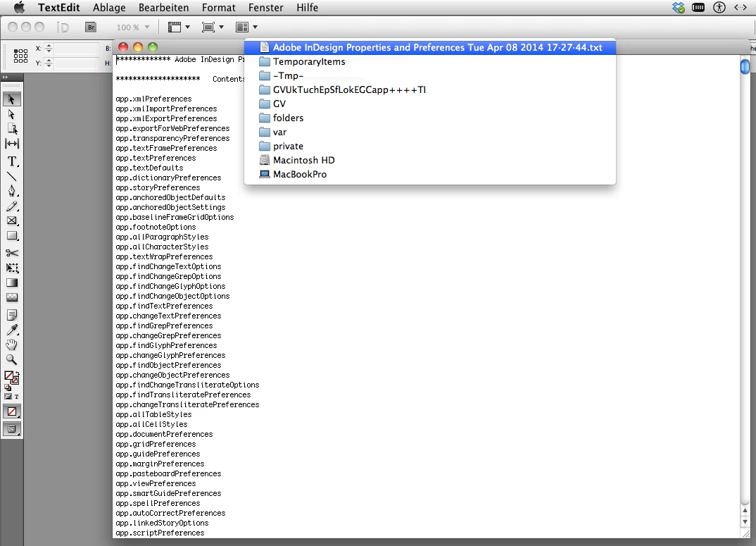Select the Pen tool

(11, 191)
